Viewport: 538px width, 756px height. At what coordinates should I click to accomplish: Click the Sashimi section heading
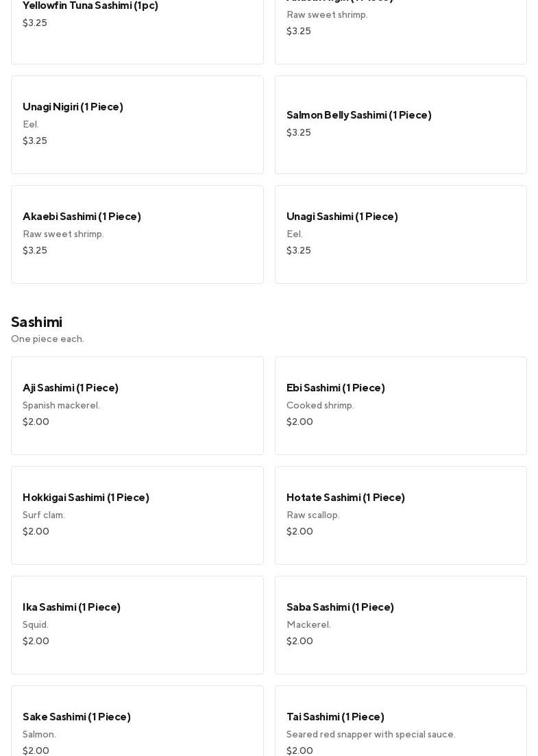click(37, 321)
